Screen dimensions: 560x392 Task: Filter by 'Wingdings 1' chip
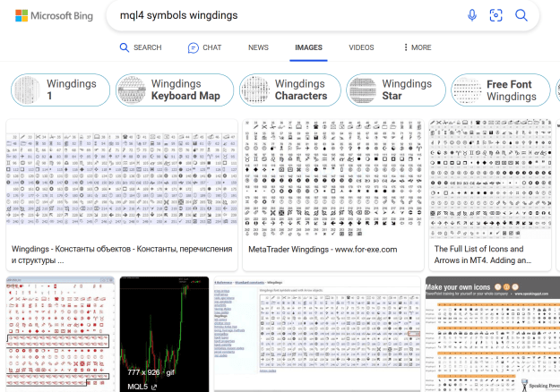[60, 89]
